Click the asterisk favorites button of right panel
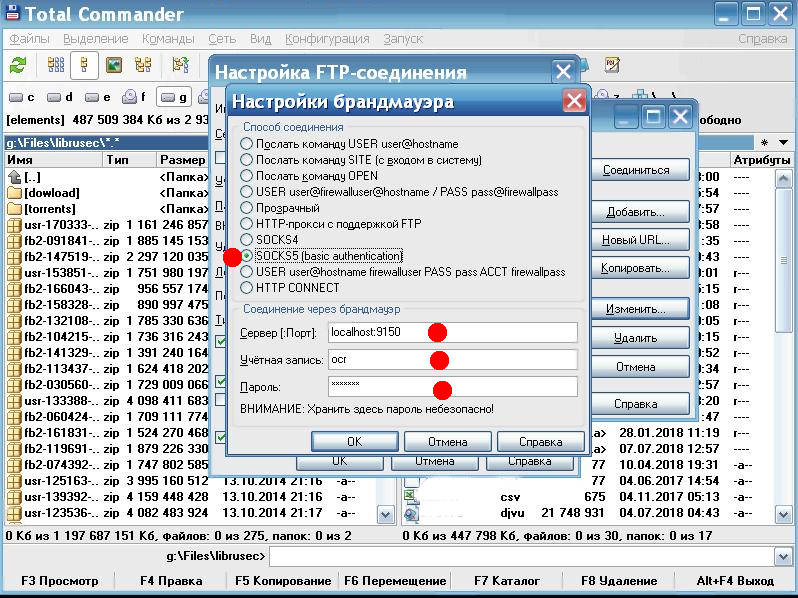798x598 pixels. coord(764,143)
